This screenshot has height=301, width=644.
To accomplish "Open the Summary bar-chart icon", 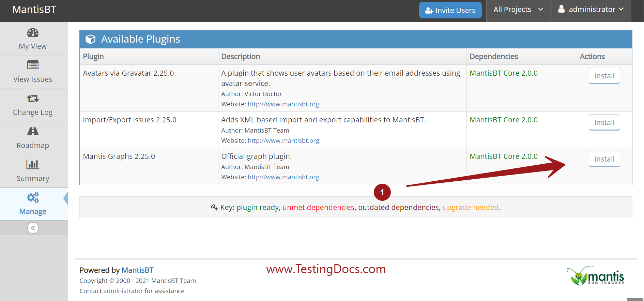I will click(33, 164).
